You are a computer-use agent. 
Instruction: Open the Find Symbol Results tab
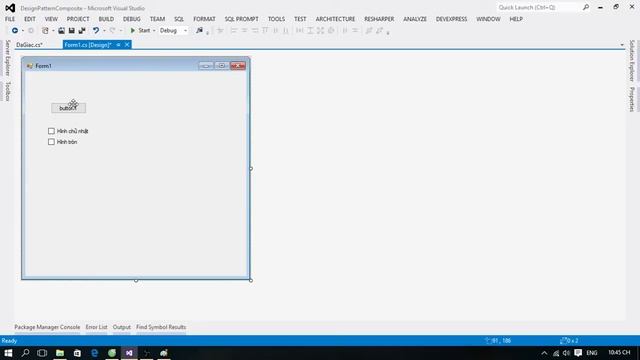(161, 327)
